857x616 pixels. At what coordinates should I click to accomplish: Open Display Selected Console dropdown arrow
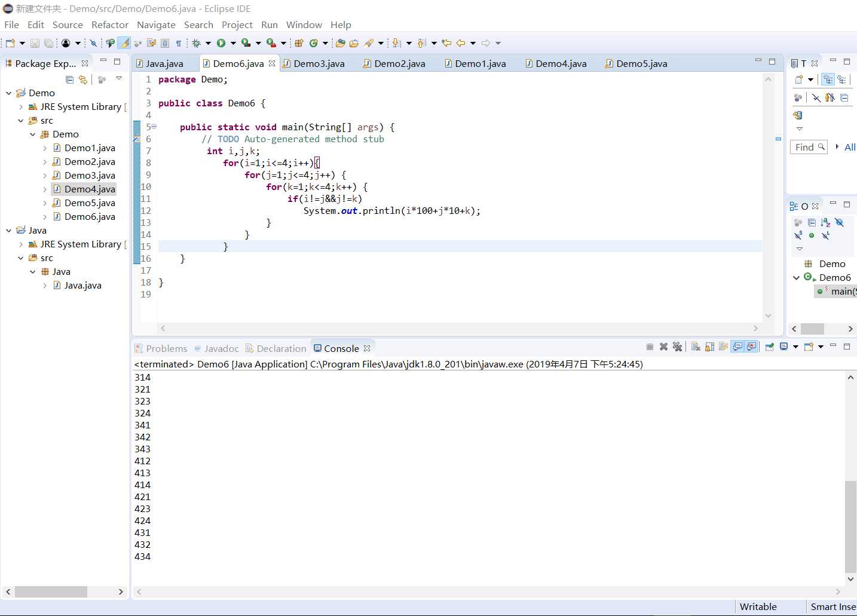[795, 347]
